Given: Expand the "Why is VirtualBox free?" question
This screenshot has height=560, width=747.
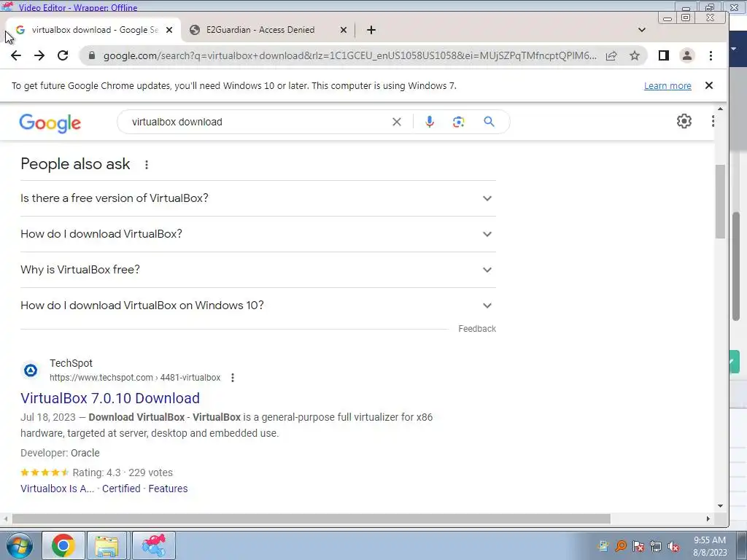Looking at the screenshot, I should click(x=258, y=270).
